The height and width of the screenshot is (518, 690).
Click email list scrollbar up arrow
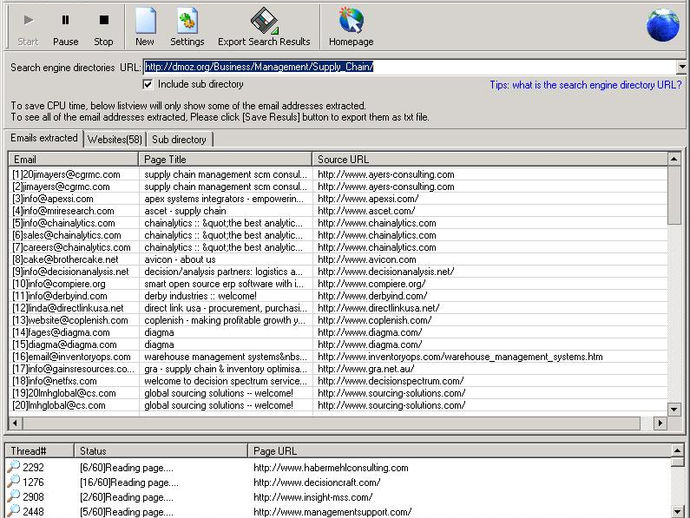click(x=674, y=159)
